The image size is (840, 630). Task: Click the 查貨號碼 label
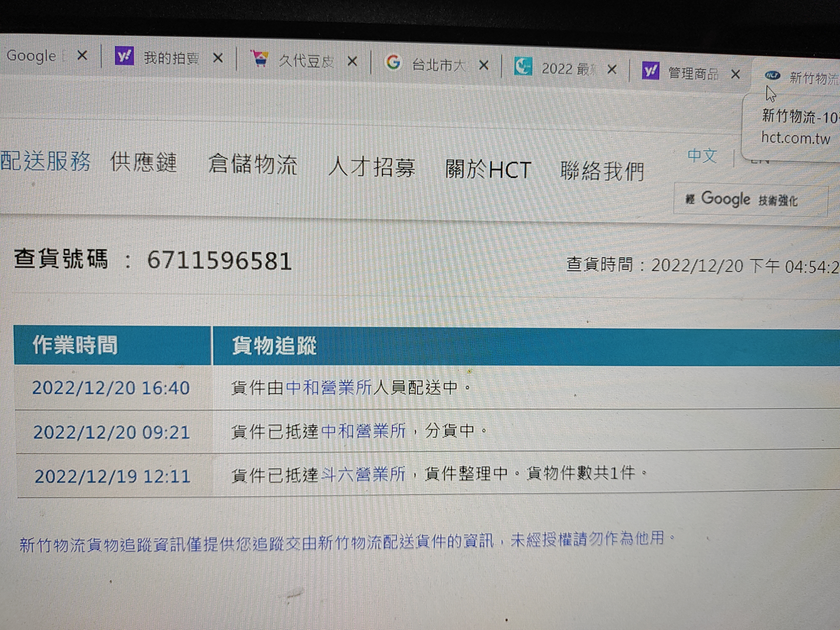[x=61, y=259]
